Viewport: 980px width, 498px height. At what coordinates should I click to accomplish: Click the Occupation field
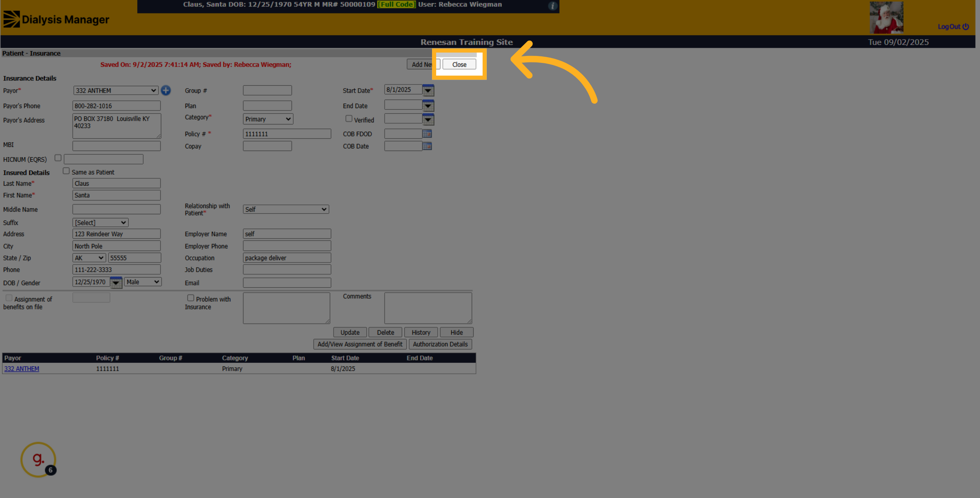(287, 258)
